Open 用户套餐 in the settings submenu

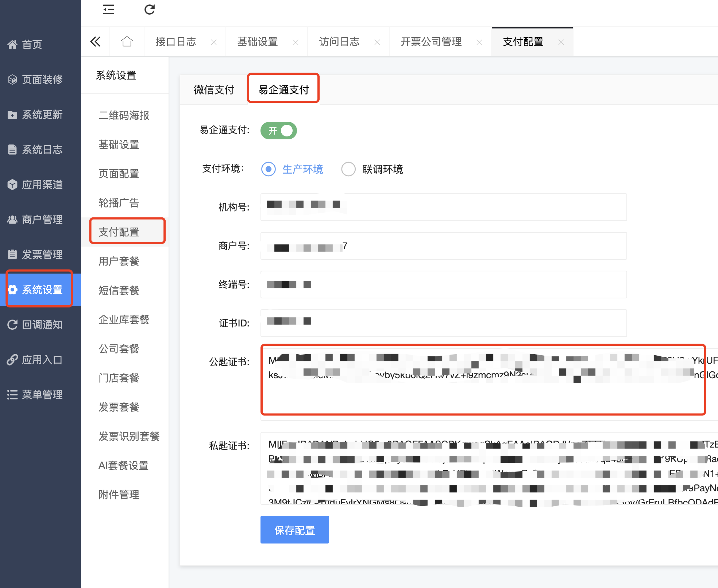point(119,261)
